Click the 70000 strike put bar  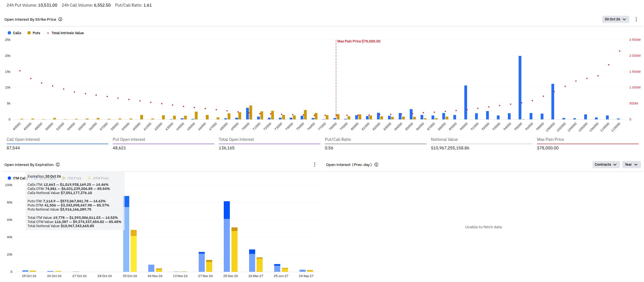[251, 112]
